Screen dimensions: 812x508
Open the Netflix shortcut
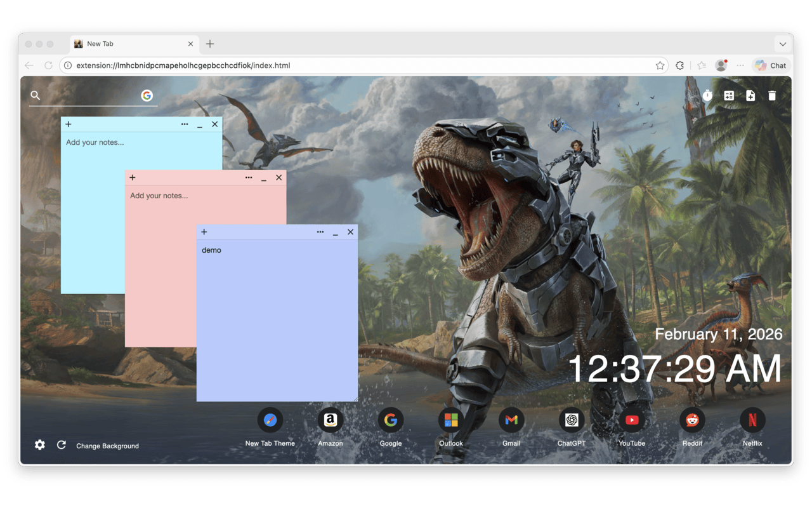(x=752, y=420)
